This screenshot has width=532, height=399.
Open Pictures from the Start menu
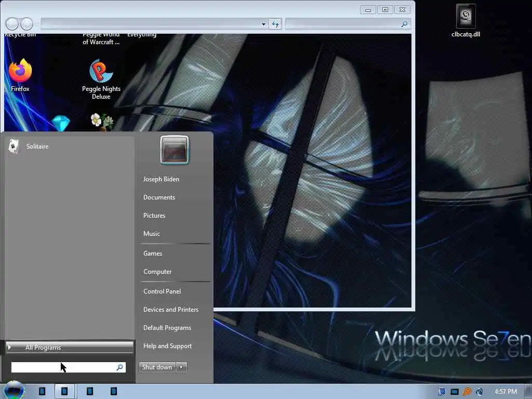click(154, 216)
